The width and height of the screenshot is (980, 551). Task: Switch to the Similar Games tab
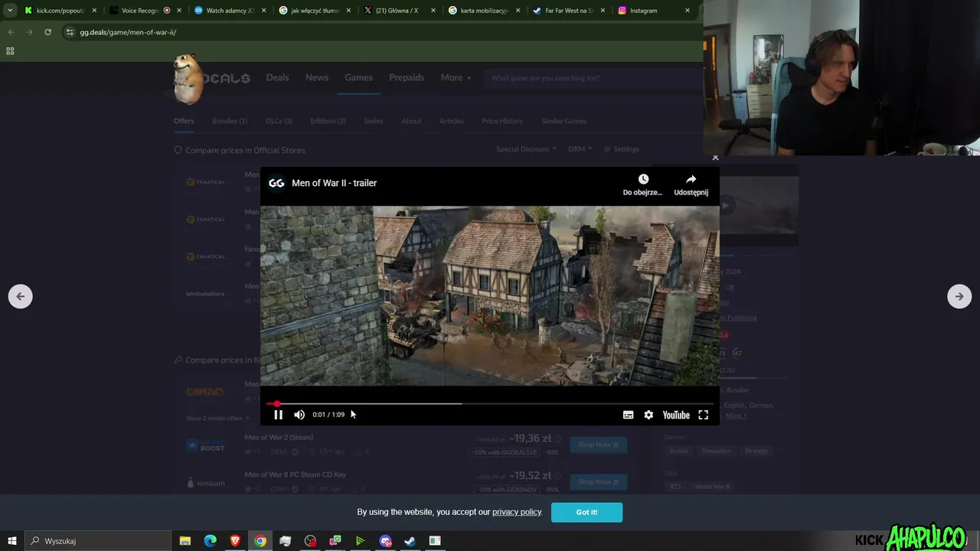563,121
